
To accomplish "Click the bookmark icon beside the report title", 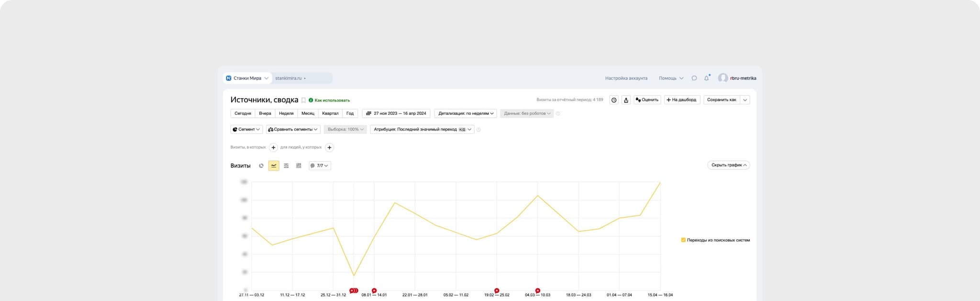I will point(303,100).
